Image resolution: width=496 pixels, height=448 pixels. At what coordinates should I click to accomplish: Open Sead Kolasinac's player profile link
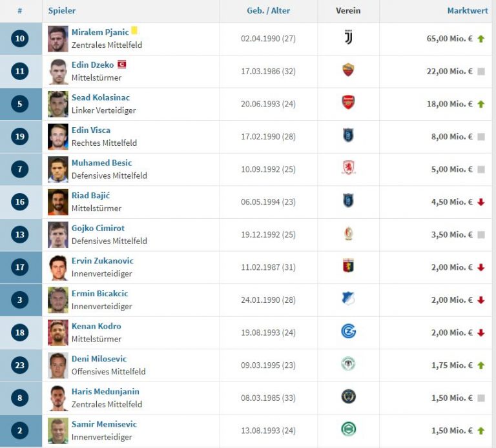(x=101, y=97)
